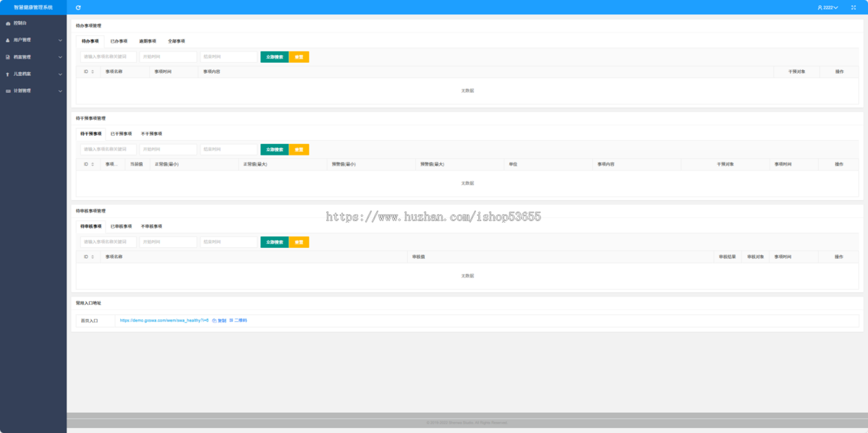Switch to the 全部事项 tab

pos(176,41)
